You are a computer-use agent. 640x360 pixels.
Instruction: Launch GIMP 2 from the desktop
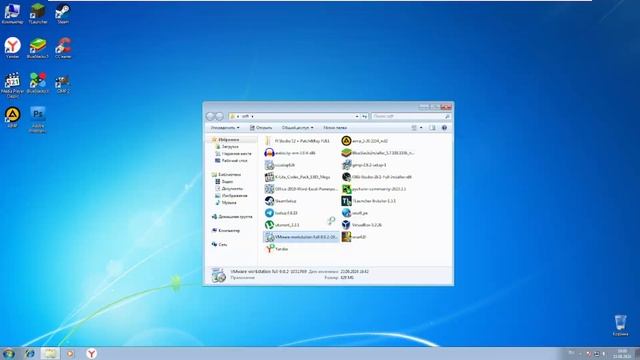tap(62, 84)
